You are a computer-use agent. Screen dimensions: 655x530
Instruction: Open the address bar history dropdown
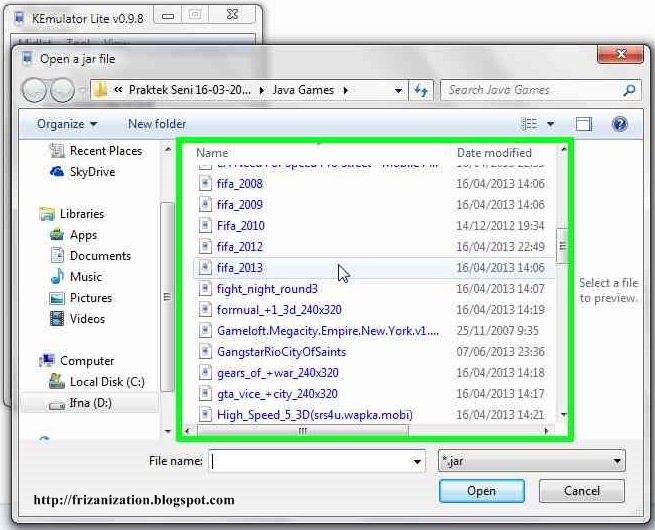coord(398,90)
